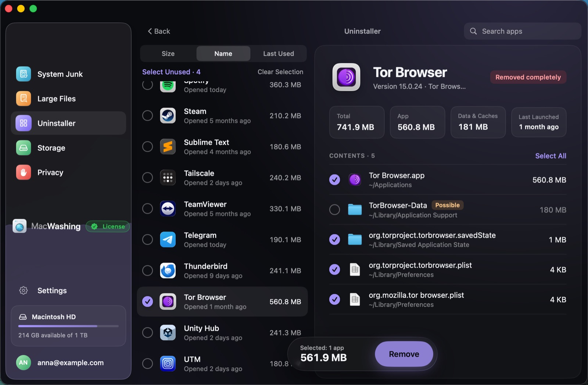The height and width of the screenshot is (385, 588).
Task: Click the anna@example.com account label
Action: (x=71, y=363)
